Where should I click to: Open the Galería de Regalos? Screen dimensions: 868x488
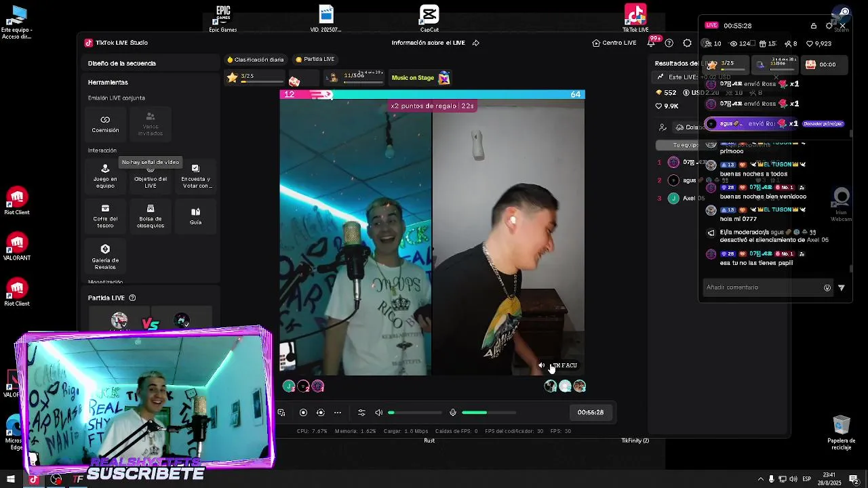click(105, 257)
